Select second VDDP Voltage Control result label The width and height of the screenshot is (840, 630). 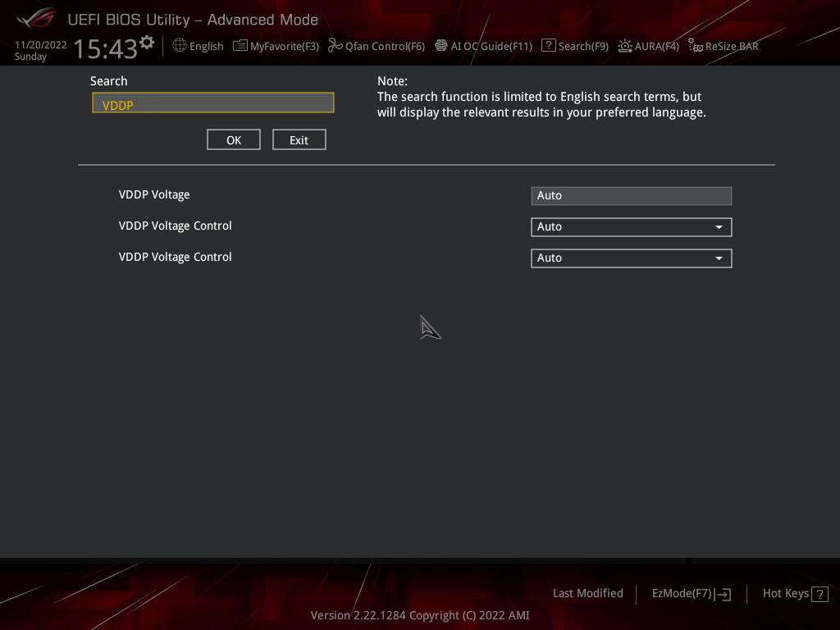tap(176, 257)
